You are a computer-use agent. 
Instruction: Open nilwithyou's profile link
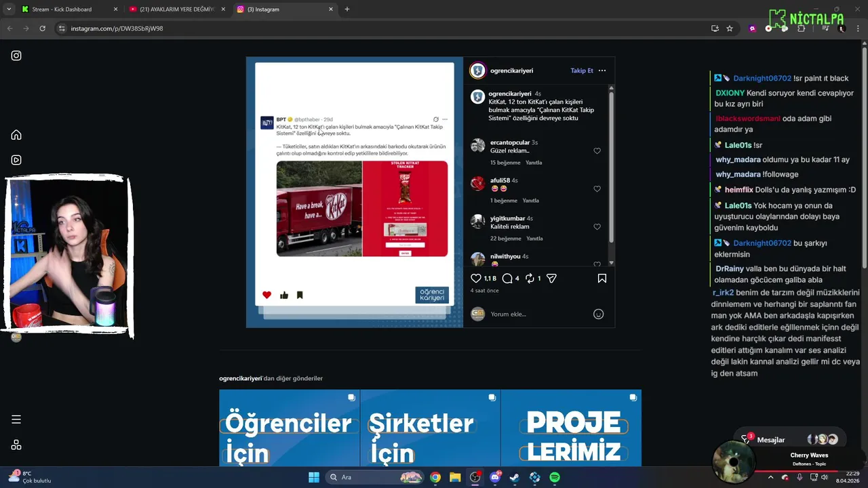click(505, 256)
